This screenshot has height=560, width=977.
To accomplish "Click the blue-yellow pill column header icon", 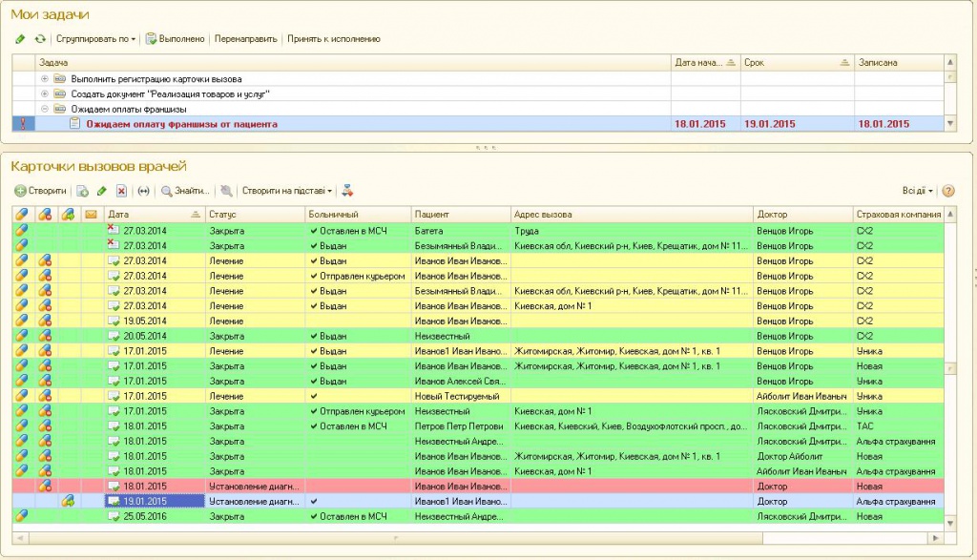I will tap(22, 215).
